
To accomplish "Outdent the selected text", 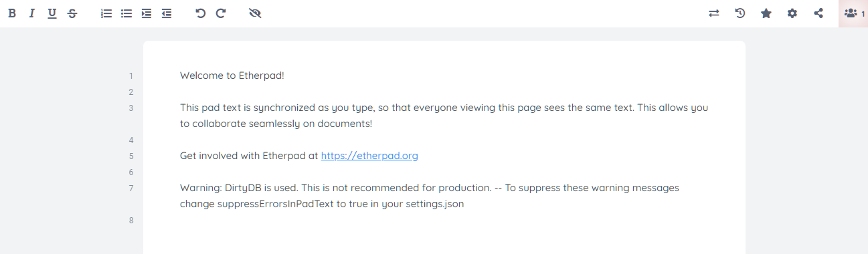I will [x=167, y=13].
